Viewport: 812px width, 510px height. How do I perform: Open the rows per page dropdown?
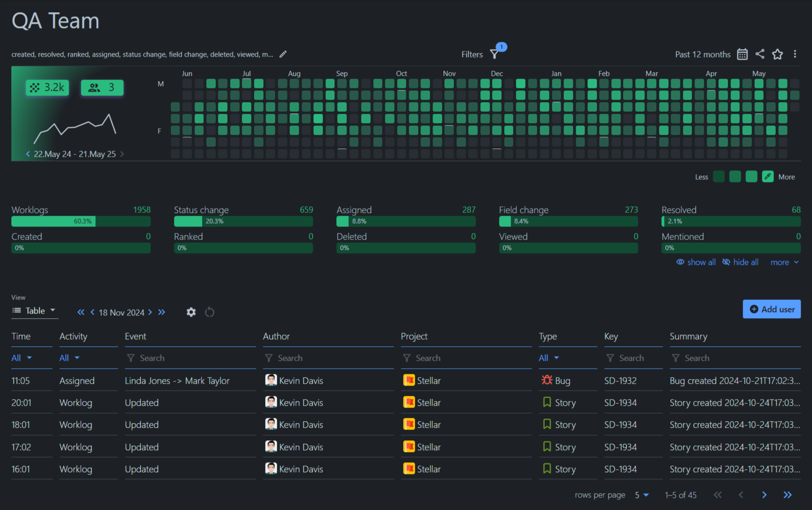pyautogui.click(x=641, y=495)
